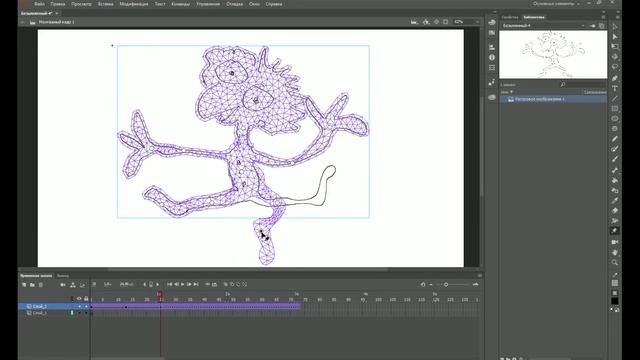This screenshot has width=640, height=360.
Task: Select the Hand tool
Action: point(615,253)
